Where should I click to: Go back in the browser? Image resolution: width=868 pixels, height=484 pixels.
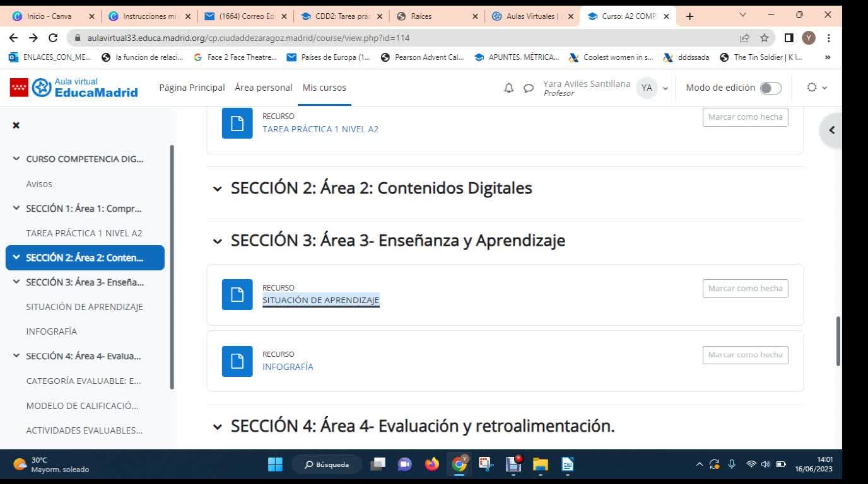pos(14,38)
